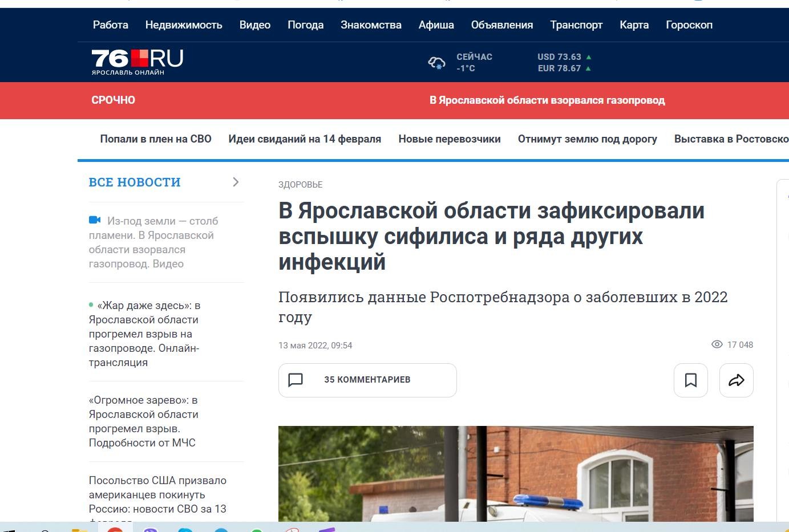Click the eye icon beside view count
This screenshot has height=532, width=789.
coord(717,344)
